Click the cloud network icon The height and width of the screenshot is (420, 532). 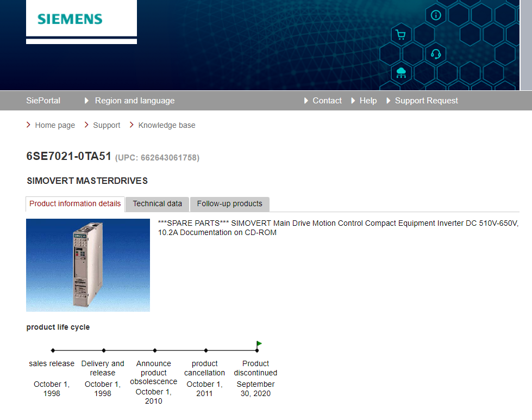click(401, 72)
